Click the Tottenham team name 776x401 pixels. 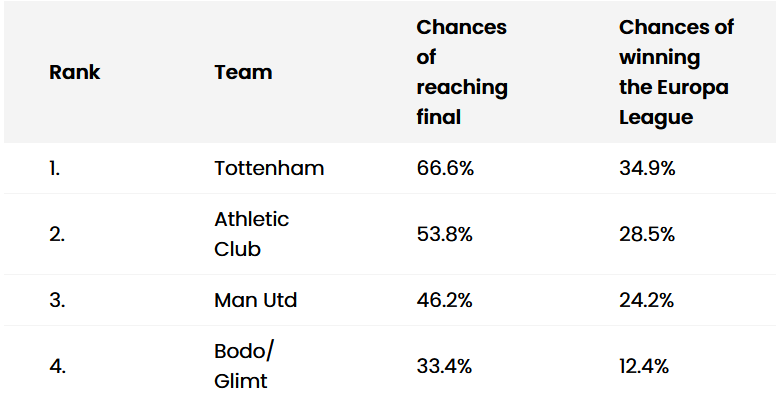[x=269, y=168]
